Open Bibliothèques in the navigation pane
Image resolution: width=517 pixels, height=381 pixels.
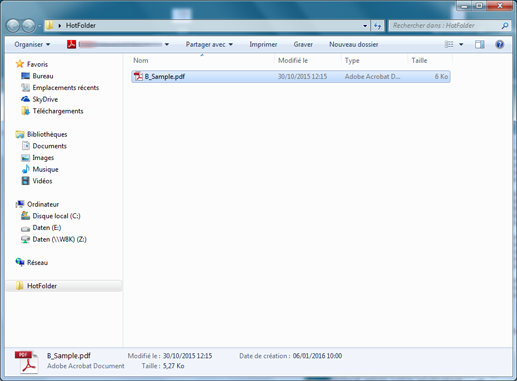click(x=47, y=134)
